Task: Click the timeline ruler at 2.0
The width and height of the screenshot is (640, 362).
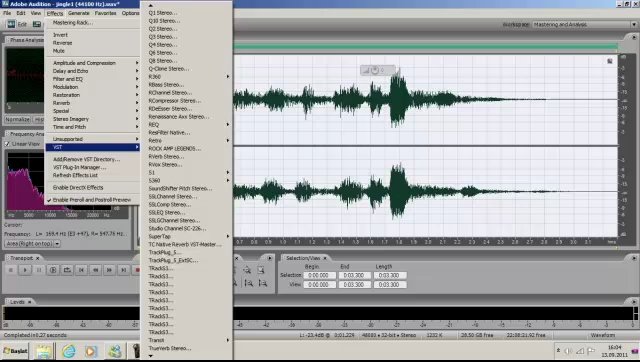Action: point(428,242)
